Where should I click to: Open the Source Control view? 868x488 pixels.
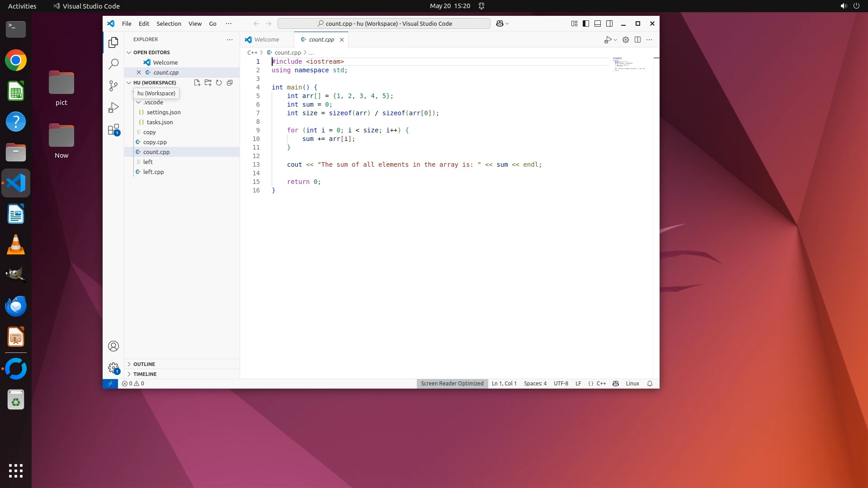pyautogui.click(x=113, y=86)
